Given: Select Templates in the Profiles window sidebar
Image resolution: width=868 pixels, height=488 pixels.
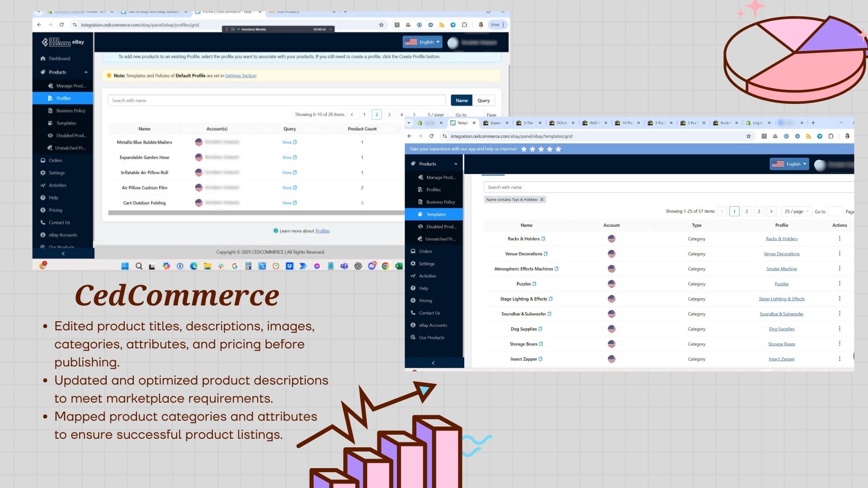Looking at the screenshot, I should point(63,123).
